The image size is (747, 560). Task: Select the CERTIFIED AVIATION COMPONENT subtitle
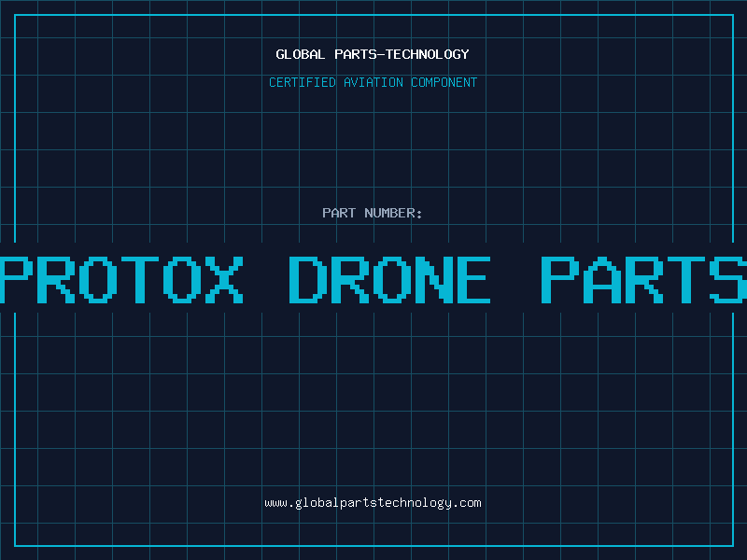[373, 82]
